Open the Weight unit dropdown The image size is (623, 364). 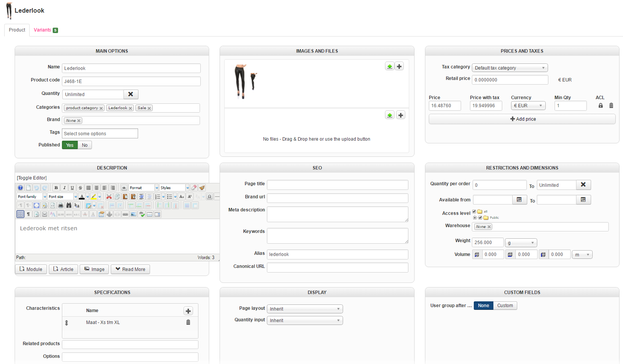(x=521, y=243)
